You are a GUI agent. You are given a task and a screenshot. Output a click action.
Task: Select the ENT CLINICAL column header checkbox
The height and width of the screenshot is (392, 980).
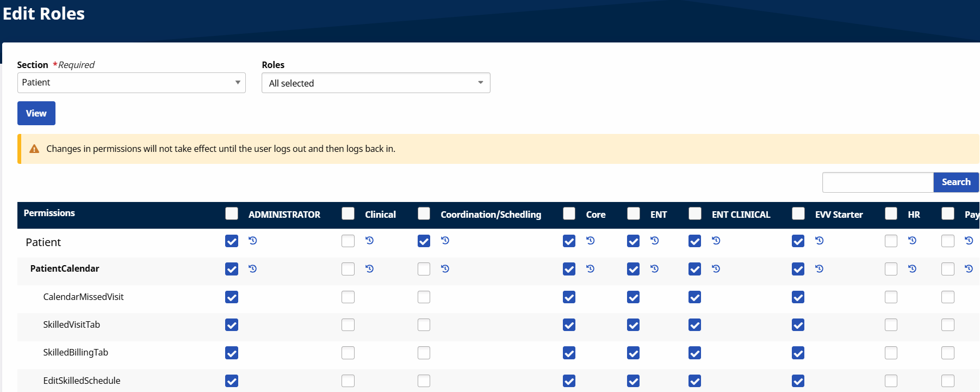click(x=695, y=213)
